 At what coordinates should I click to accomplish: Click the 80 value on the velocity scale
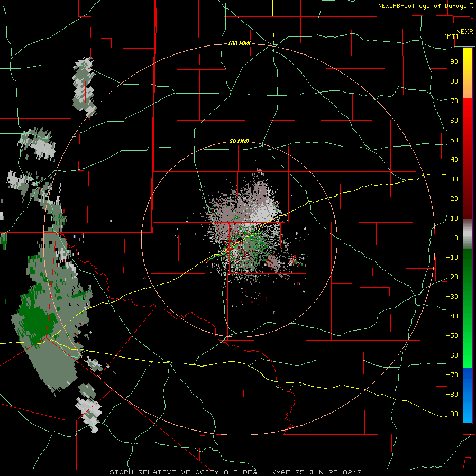pos(454,81)
